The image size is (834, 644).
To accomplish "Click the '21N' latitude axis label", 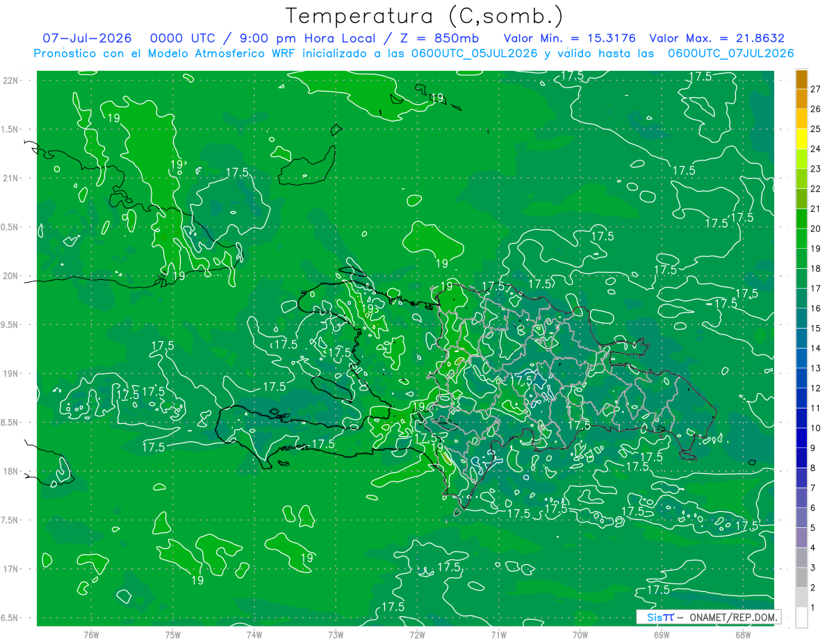I will (11, 179).
